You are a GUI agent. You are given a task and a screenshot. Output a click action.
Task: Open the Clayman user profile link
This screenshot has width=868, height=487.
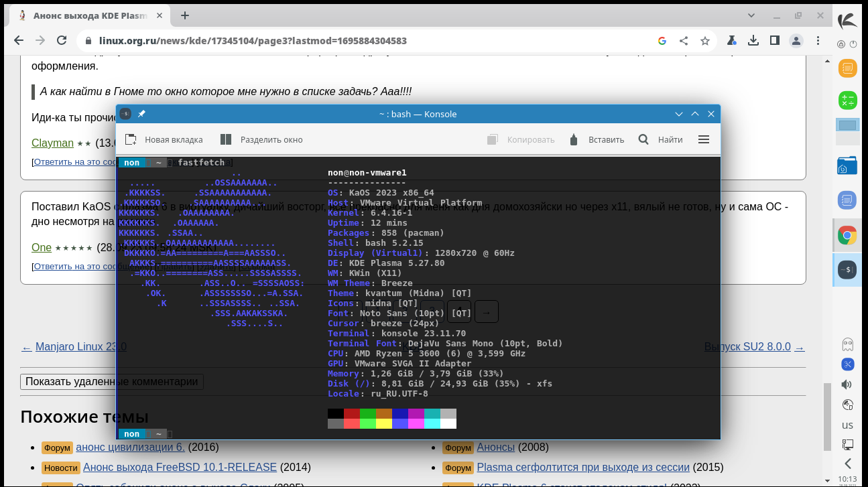coord(52,143)
